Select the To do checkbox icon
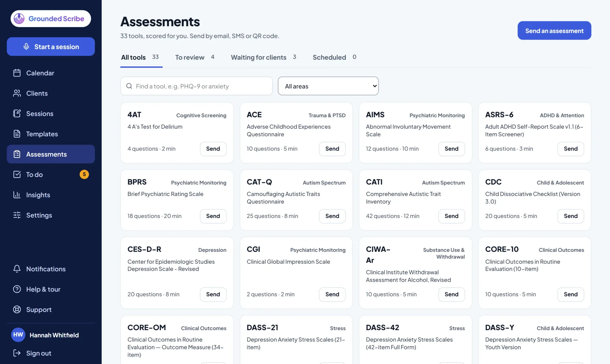The width and height of the screenshot is (610, 364). (x=17, y=174)
